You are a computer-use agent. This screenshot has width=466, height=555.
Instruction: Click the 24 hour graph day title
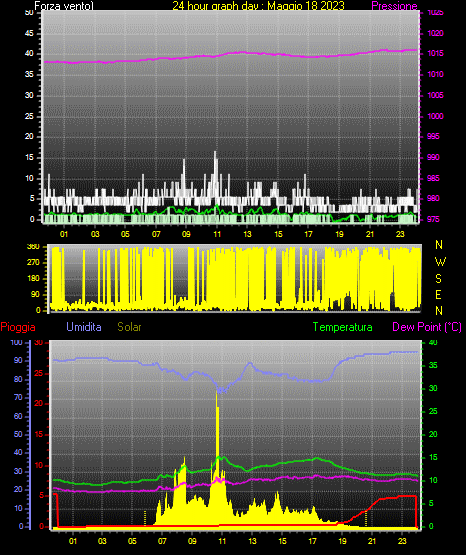coord(259,6)
